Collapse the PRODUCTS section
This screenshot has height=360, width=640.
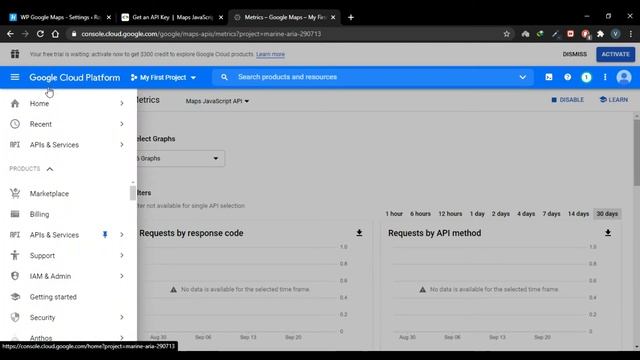coord(50,169)
